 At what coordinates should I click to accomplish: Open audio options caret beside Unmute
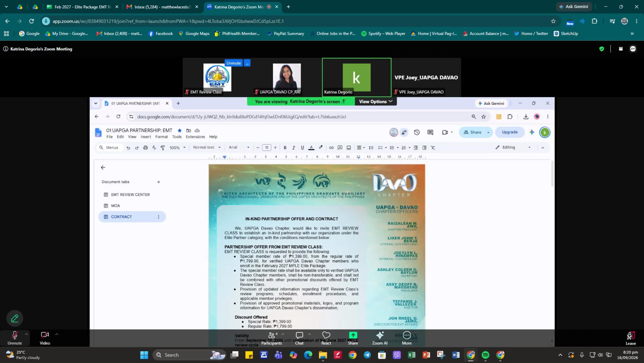pyautogui.click(x=26, y=334)
